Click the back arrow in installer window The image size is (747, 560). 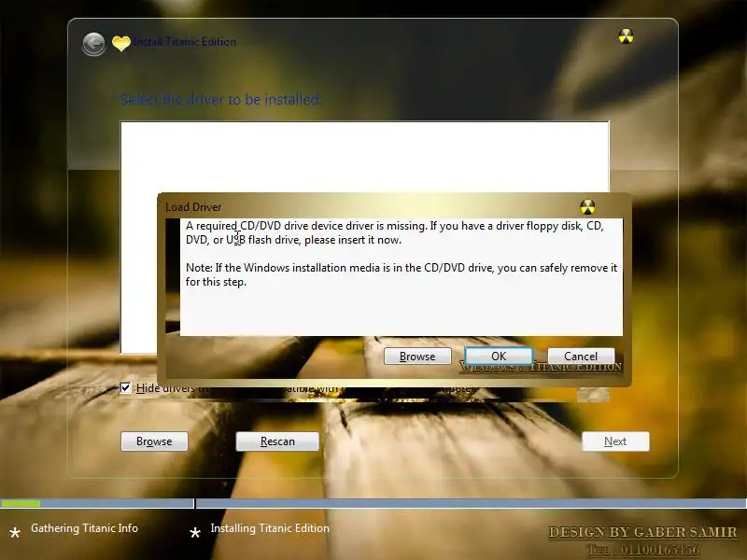93,44
